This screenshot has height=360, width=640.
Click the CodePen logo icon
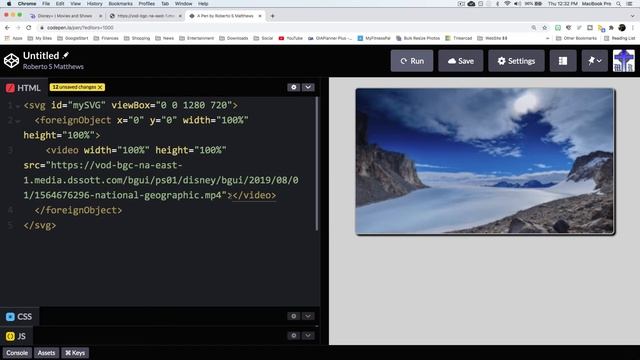[x=11, y=60]
